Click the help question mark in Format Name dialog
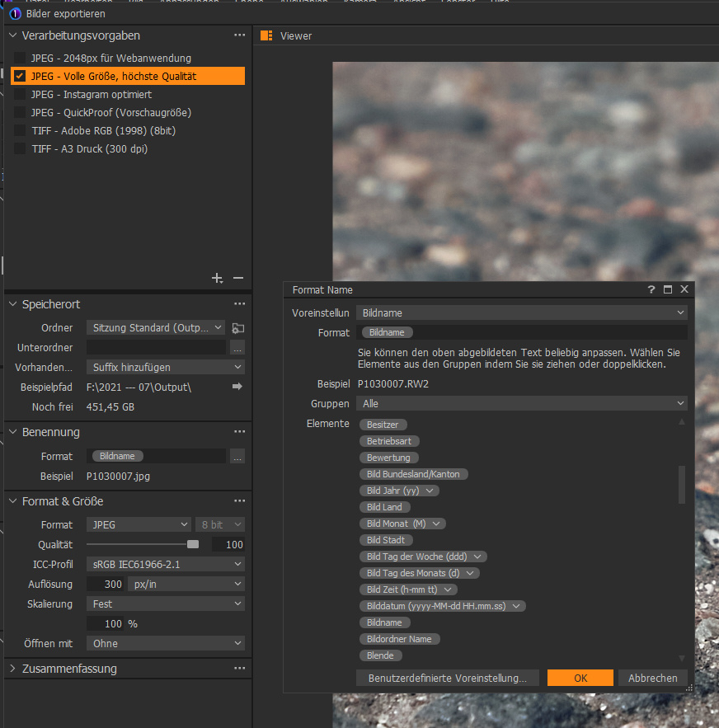This screenshot has height=728, width=719. pyautogui.click(x=651, y=289)
